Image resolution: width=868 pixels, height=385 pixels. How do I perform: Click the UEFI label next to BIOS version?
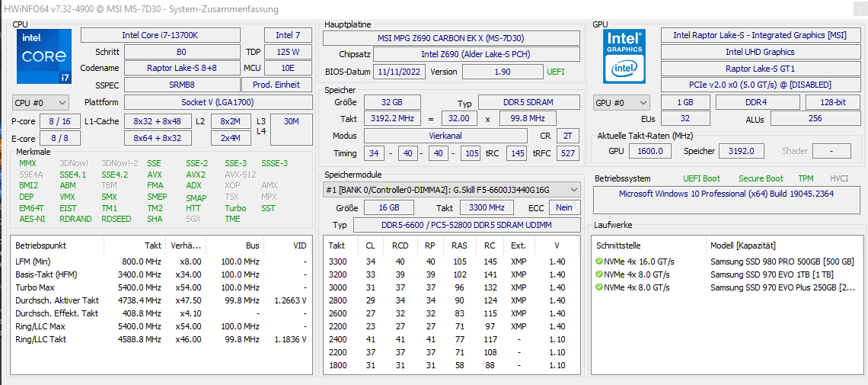[x=555, y=72]
